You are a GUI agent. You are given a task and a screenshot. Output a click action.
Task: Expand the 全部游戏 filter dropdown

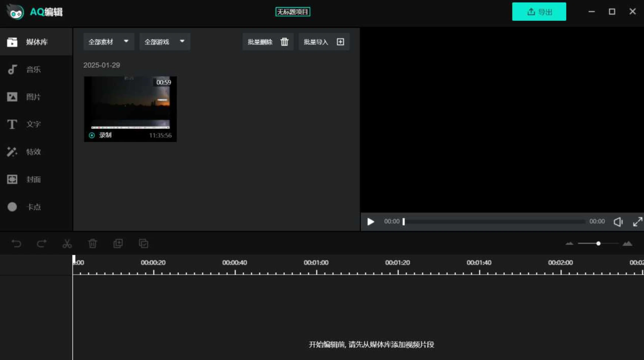(x=164, y=41)
